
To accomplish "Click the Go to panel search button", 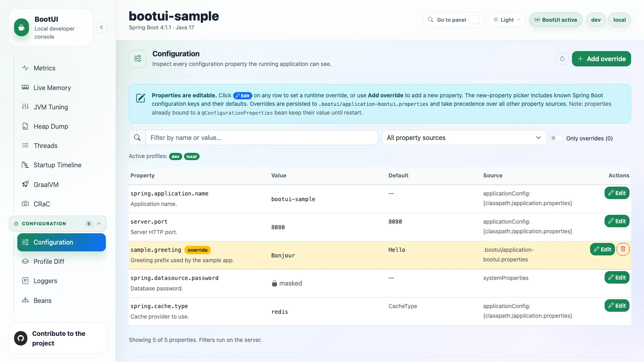I will pyautogui.click(x=454, y=20).
